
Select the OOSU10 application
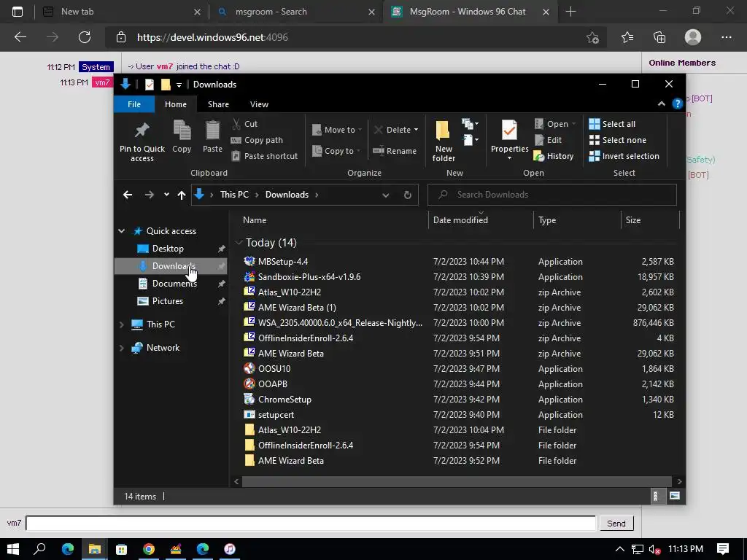274,368
